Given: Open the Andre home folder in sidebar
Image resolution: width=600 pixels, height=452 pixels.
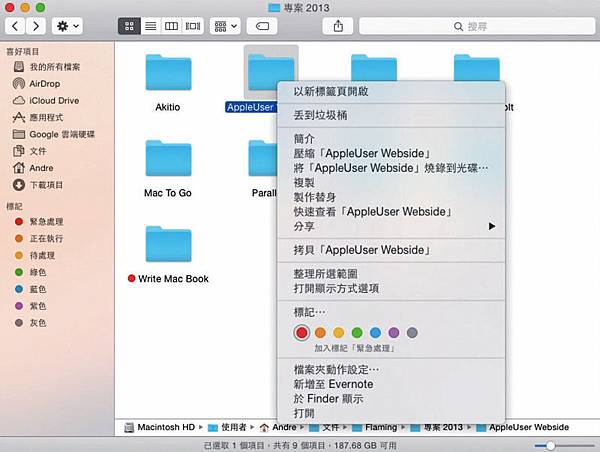Looking at the screenshot, I should pyautogui.click(x=33, y=168).
